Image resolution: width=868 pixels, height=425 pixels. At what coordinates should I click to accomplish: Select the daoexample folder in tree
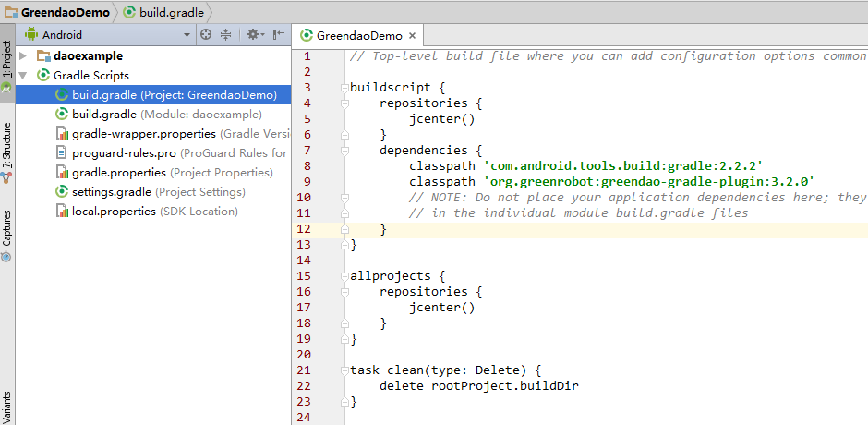88,56
